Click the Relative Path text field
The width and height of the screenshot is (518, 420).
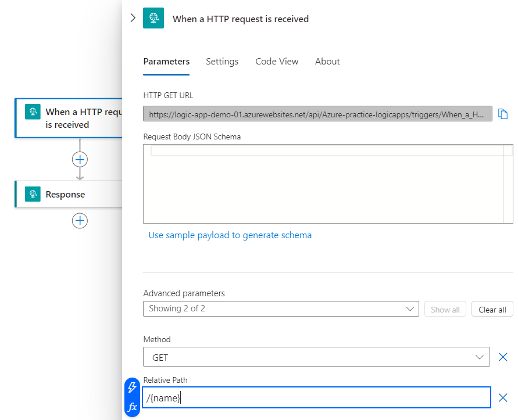316,398
